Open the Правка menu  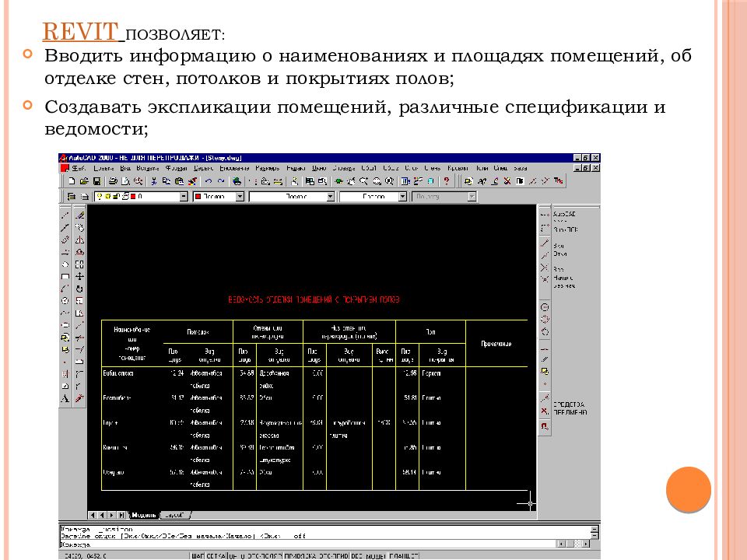[x=103, y=168]
